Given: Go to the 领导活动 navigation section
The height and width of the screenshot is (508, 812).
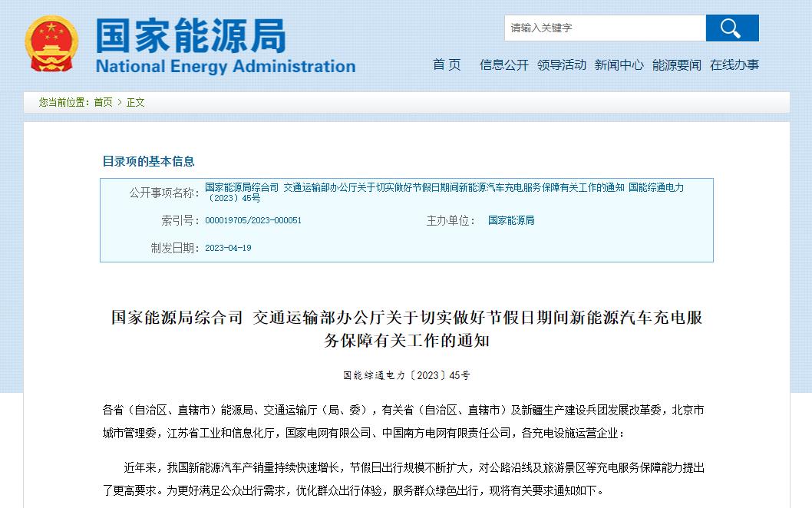Looking at the screenshot, I should point(561,65).
